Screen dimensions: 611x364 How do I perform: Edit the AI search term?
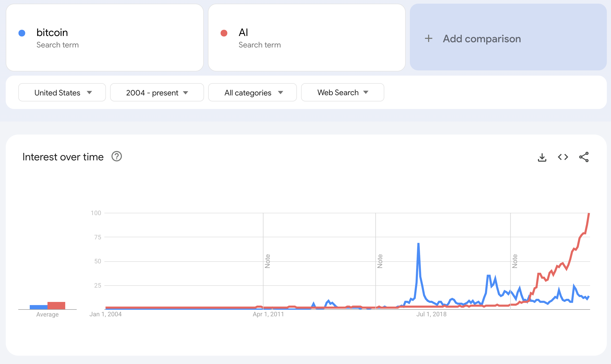coord(243,33)
